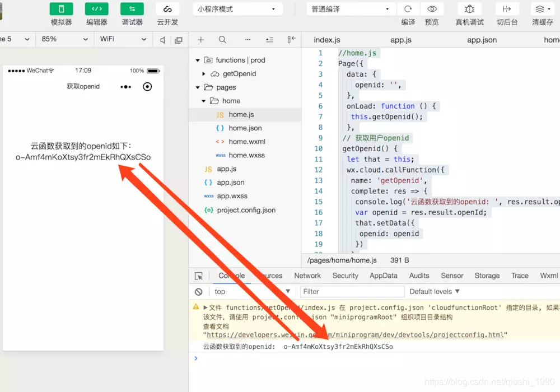The image size is (560, 392).
Task: Open the Wxml devtools tab
Action: (549, 276)
